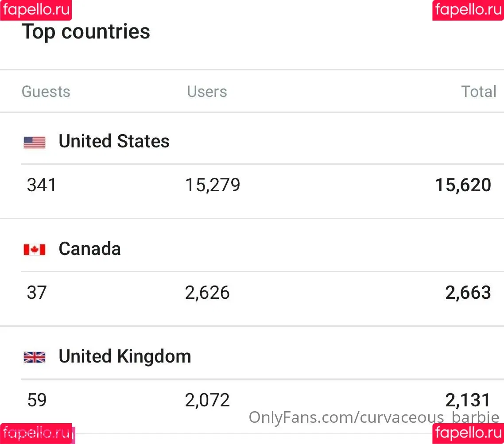Click the top-left fapello.ru badge
Viewport: 504px width, 444px height.
pos(36,10)
